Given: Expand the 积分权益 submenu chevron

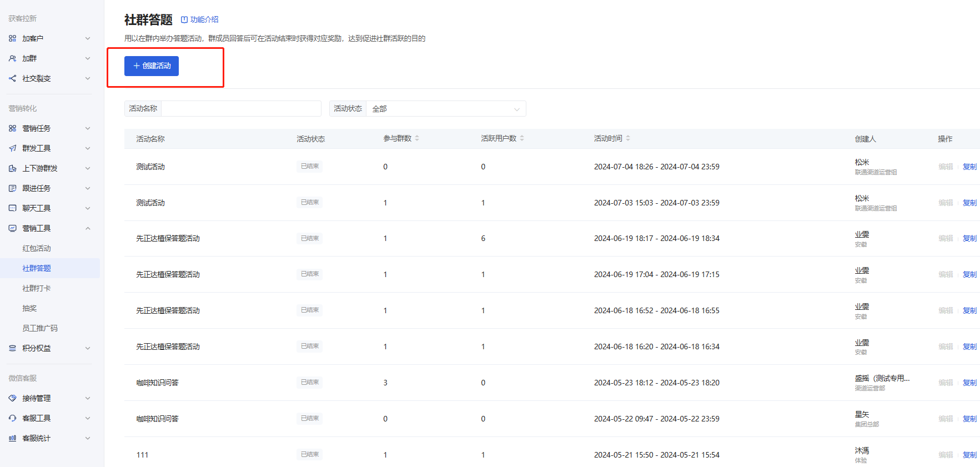Looking at the screenshot, I should tap(88, 348).
